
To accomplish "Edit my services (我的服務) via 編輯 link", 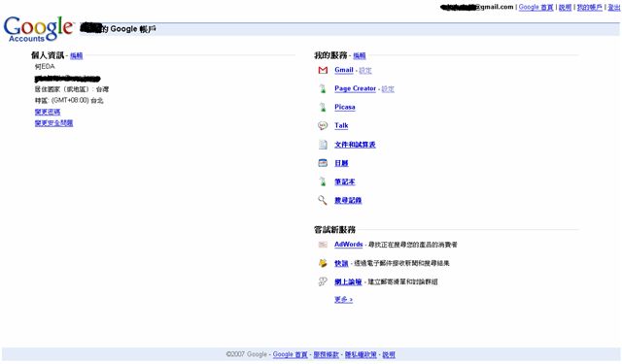I will pos(360,56).
